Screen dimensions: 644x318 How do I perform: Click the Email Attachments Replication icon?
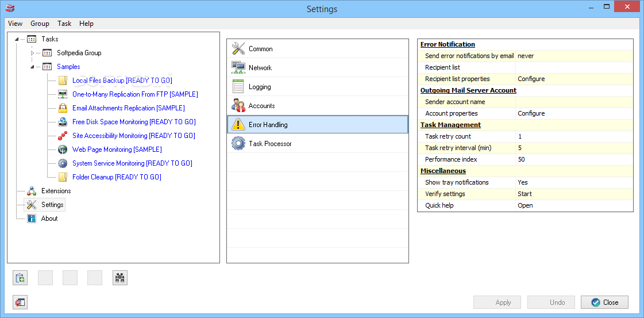(x=63, y=108)
